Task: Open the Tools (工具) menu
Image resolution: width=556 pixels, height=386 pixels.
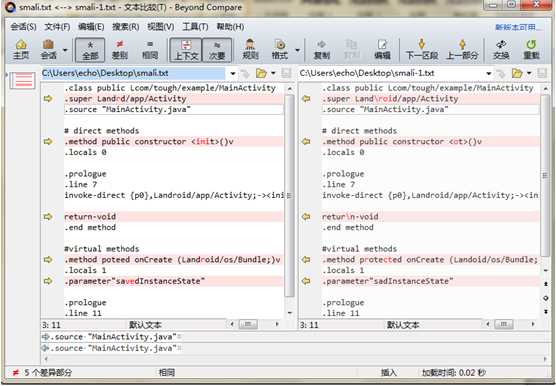Action: [195, 27]
